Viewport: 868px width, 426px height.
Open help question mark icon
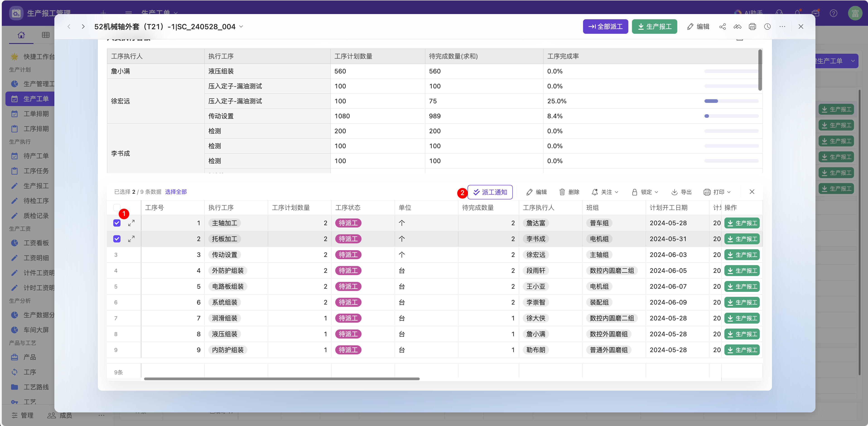click(x=834, y=13)
